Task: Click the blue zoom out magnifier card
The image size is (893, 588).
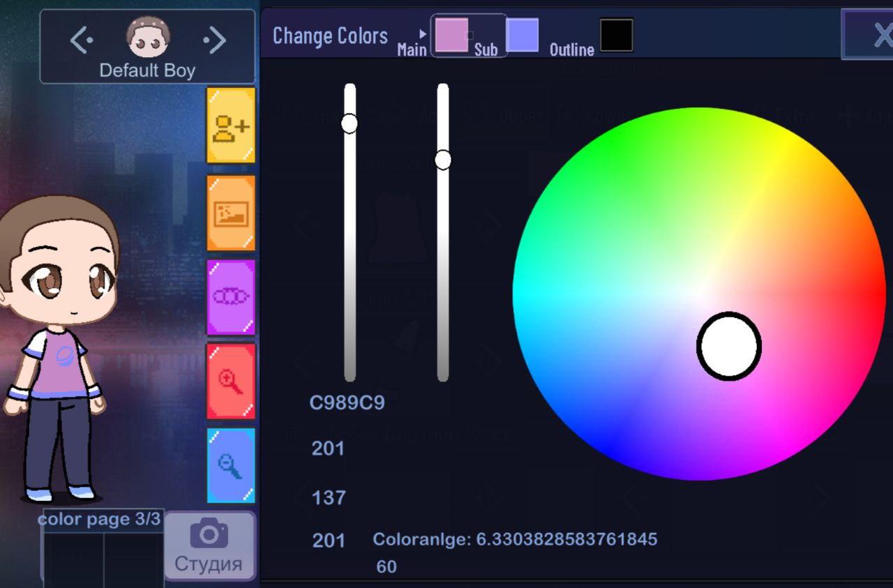Action: (x=231, y=465)
